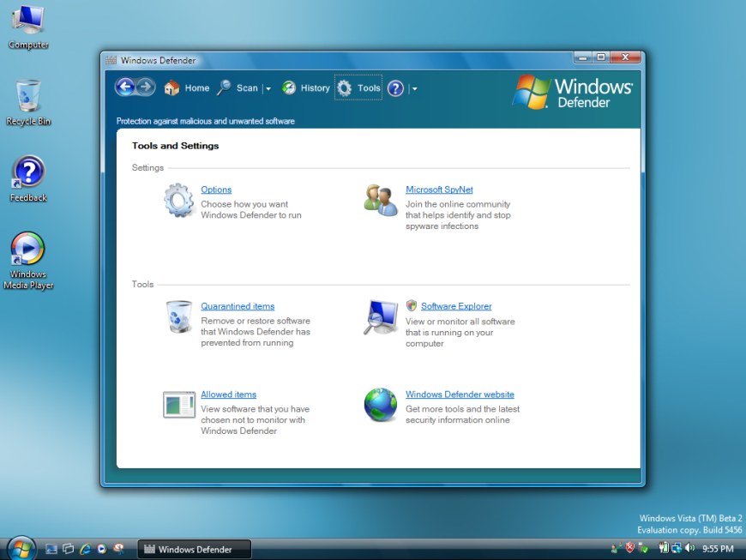Screen dimensions: 746x560
Task: Click the Options gear icon
Action: (179, 201)
